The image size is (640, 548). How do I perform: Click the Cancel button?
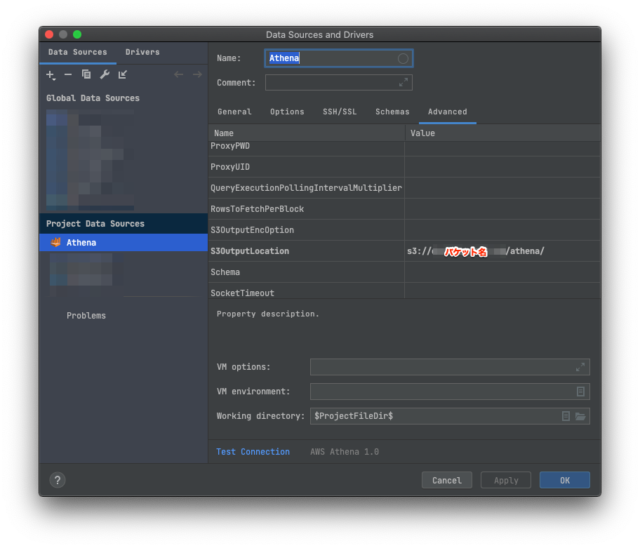coord(447,480)
